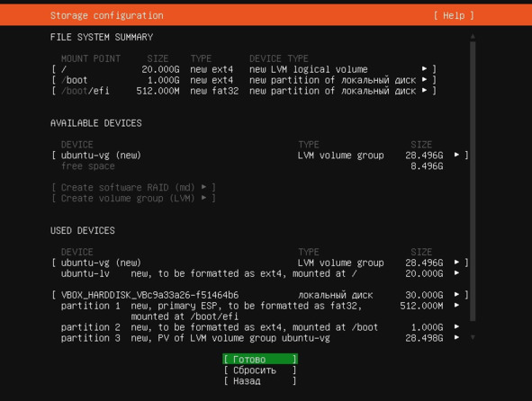Go back with the Назад button
The image size is (532, 401).
(260, 381)
